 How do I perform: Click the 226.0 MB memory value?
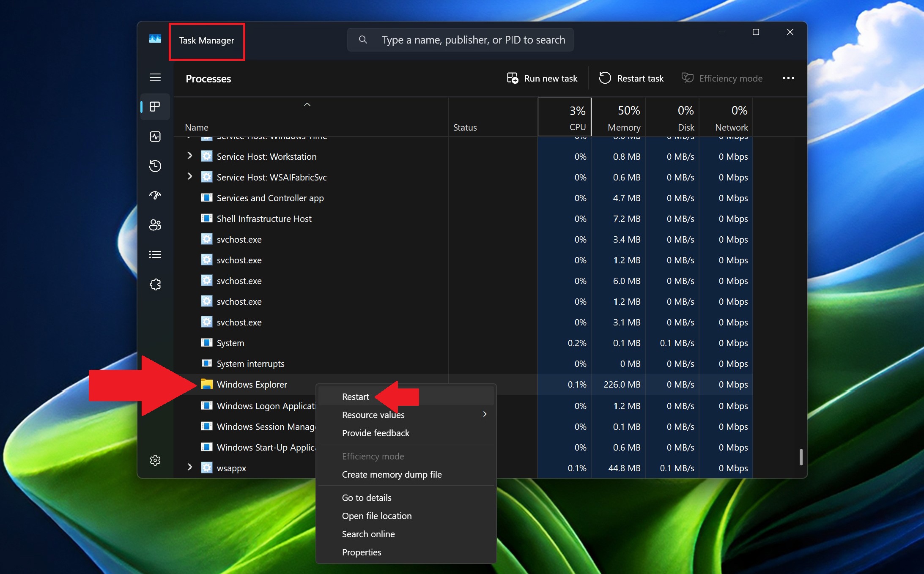(622, 384)
